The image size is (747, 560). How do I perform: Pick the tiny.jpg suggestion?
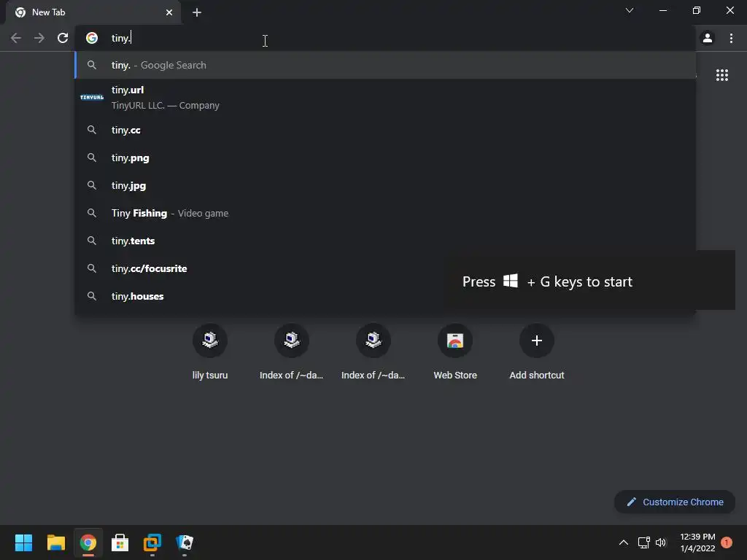385,185
